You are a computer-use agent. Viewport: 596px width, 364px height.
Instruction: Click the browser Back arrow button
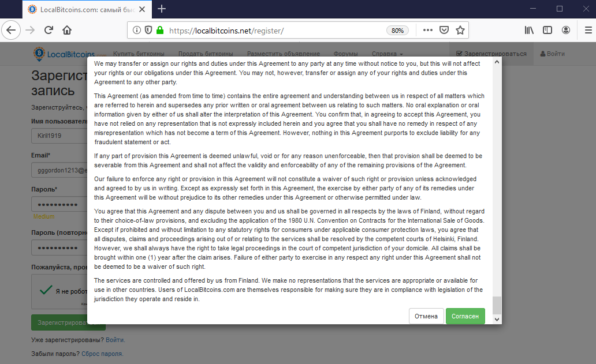pyautogui.click(x=11, y=31)
